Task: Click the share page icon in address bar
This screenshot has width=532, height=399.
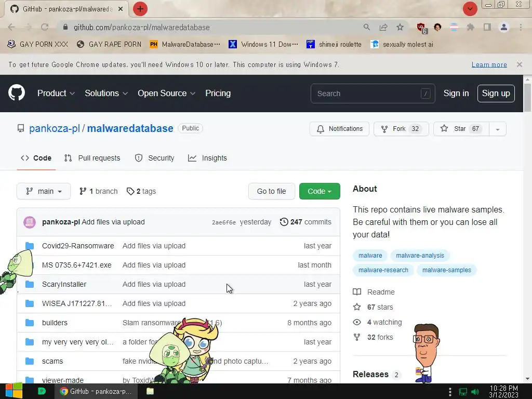Action: [383, 27]
